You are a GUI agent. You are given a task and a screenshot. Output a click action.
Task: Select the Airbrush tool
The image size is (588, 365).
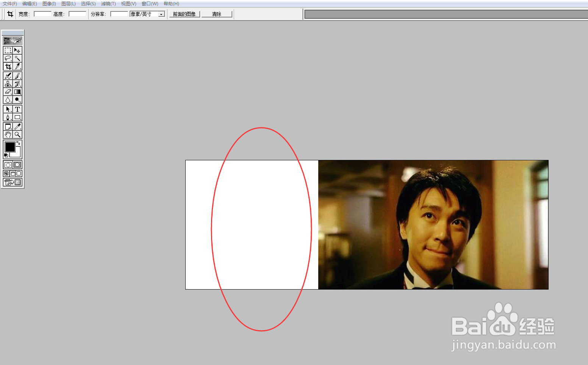tap(8, 76)
